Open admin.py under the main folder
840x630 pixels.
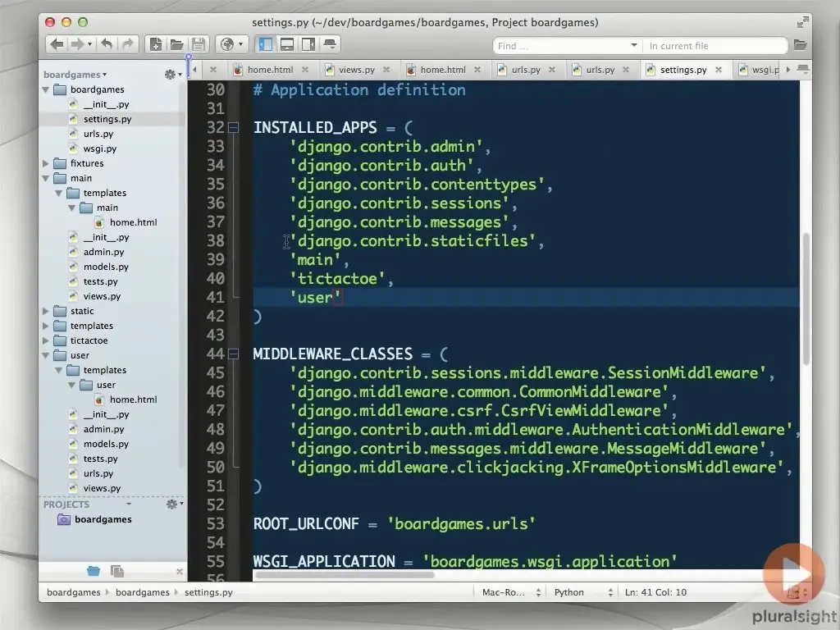tap(103, 252)
